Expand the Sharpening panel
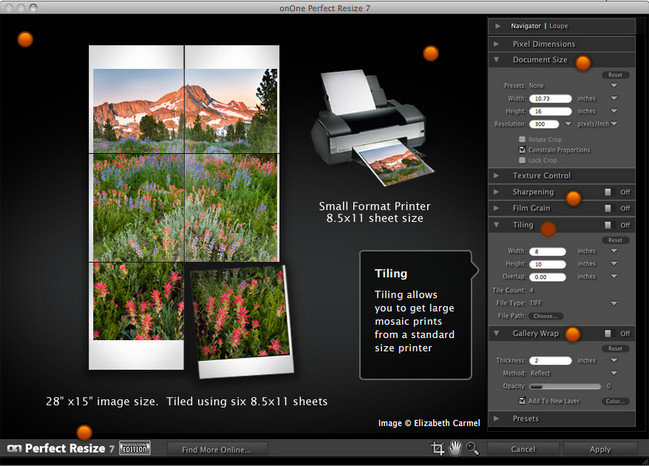The image size is (649, 466). tap(496, 192)
